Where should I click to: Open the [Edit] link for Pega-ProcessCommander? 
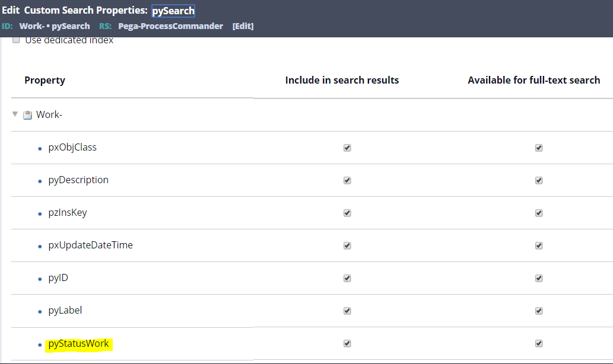(243, 26)
